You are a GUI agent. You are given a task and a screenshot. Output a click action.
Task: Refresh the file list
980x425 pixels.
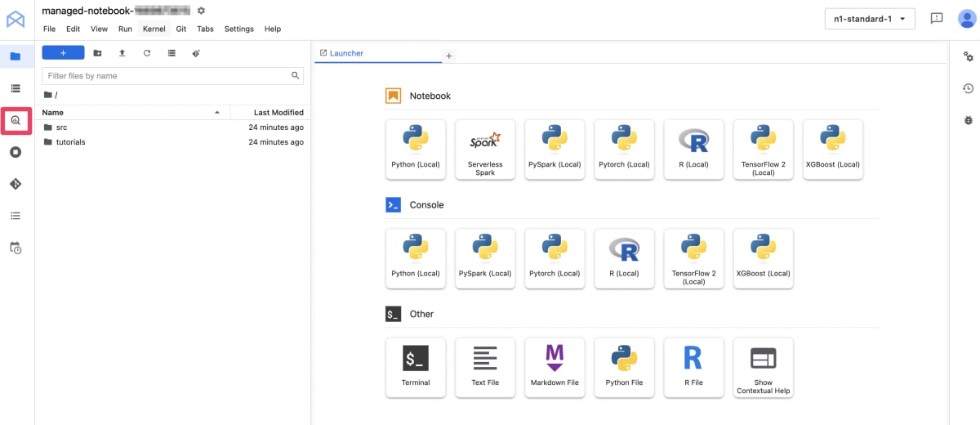(x=147, y=53)
